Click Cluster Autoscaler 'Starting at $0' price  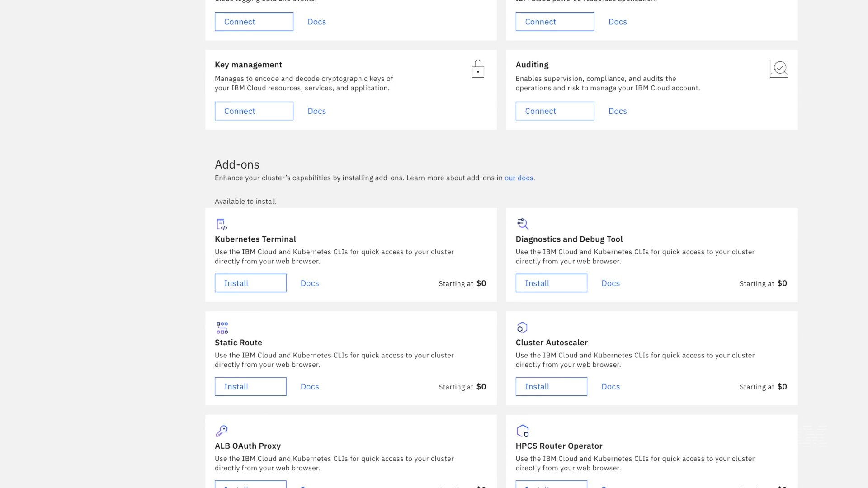[x=763, y=387]
